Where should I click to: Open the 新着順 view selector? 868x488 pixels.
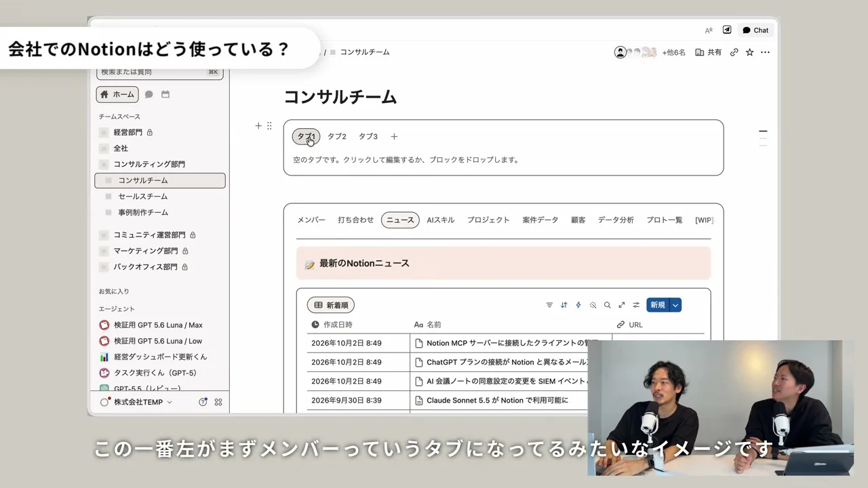point(331,305)
